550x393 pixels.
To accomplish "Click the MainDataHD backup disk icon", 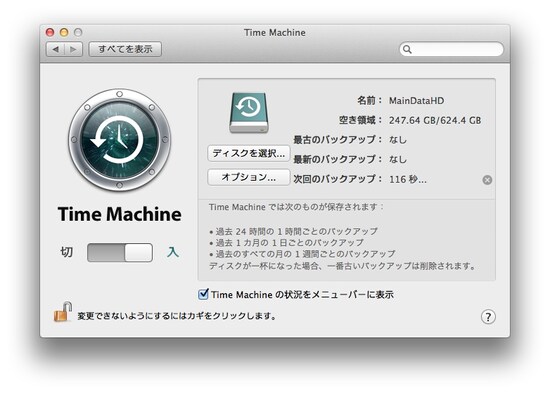I will [249, 112].
